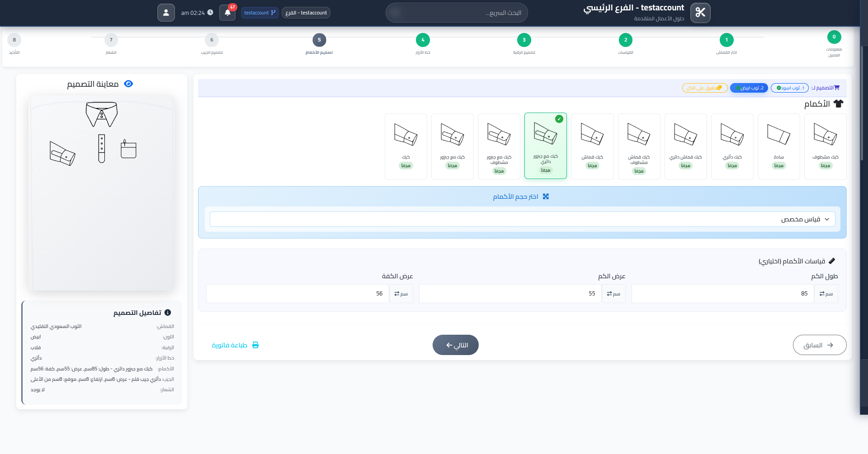Click the shirt icon next to الأكمام heading
868x454 pixels.
point(840,103)
